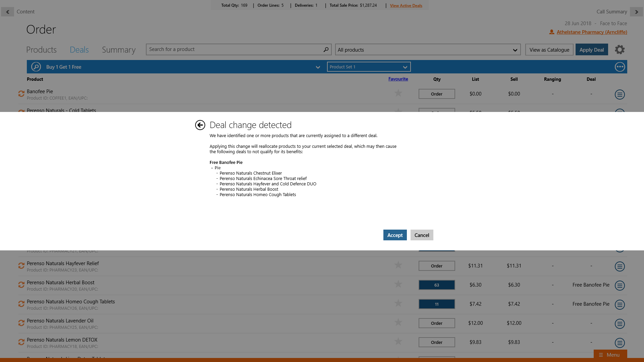Viewport: 644px width, 362px height.
Task: Accept the deal change
Action: [x=395, y=235]
